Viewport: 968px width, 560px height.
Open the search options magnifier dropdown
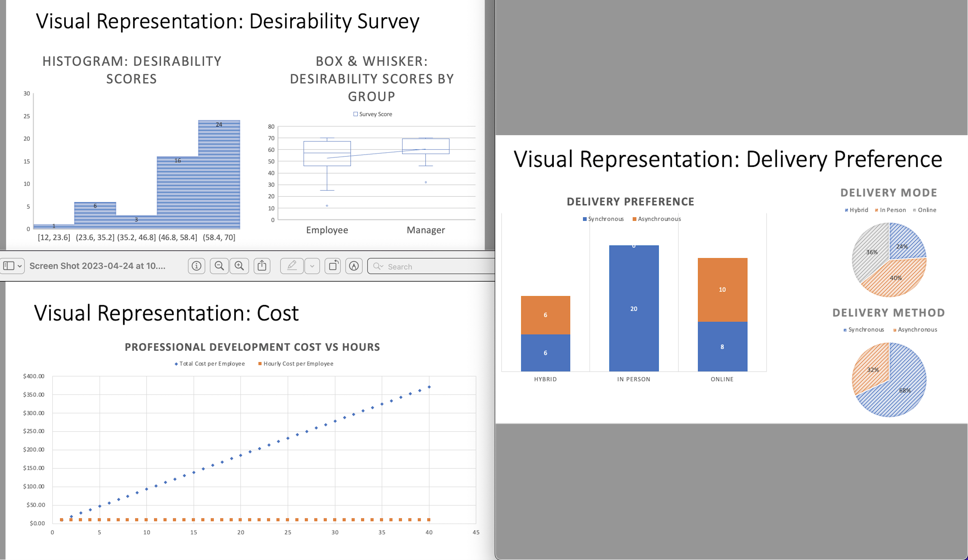(x=378, y=266)
